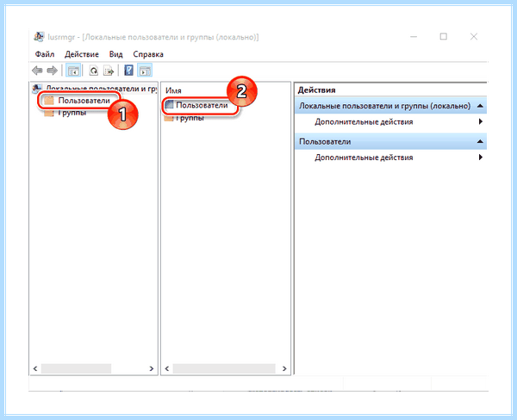517x420 pixels.
Task: Click left scroll arrow in tree pane
Action: 35,368
